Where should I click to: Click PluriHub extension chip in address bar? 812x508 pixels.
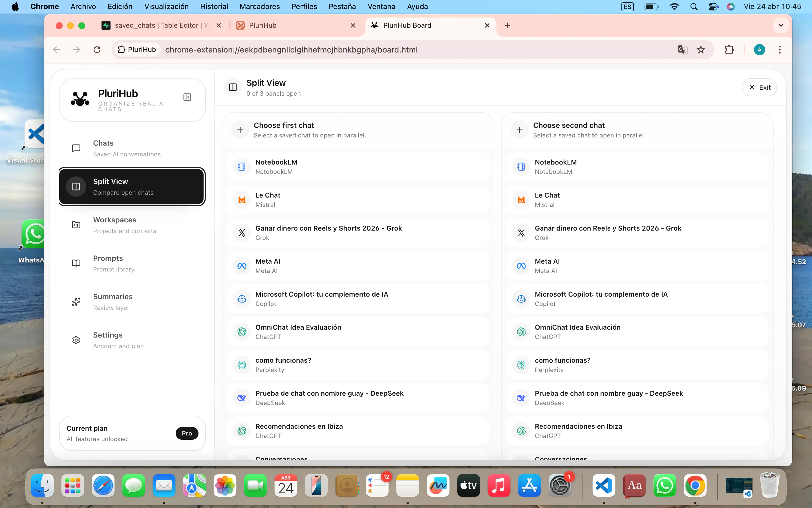(137, 50)
